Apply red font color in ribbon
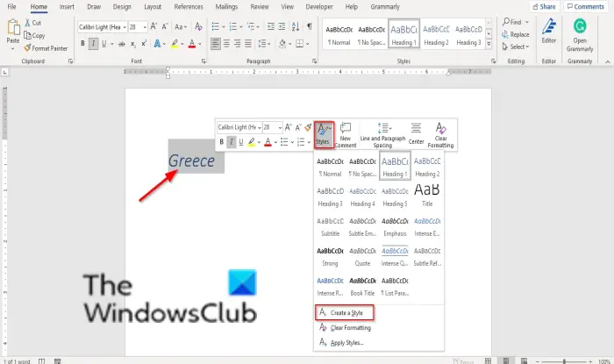The image size is (614, 364). (x=192, y=44)
